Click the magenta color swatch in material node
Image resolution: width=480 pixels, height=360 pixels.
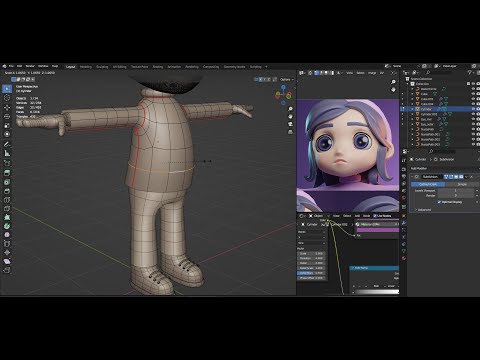pos(378,230)
